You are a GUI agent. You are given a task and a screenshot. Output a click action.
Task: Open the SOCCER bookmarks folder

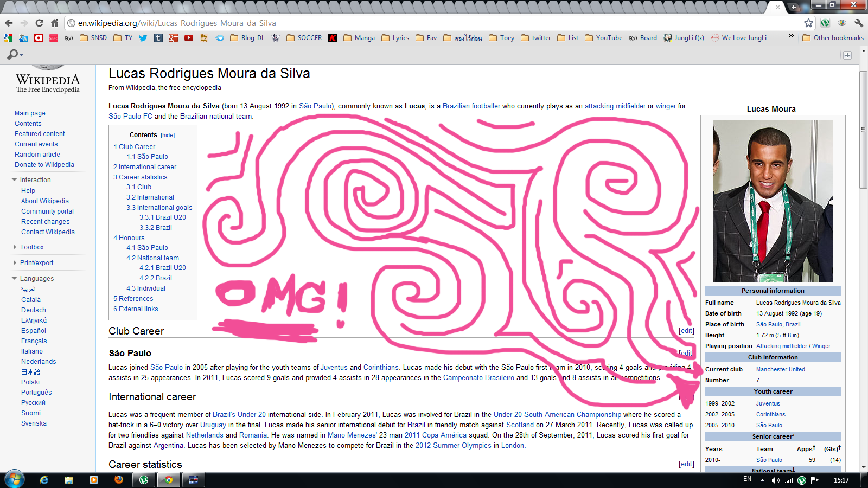coord(304,38)
